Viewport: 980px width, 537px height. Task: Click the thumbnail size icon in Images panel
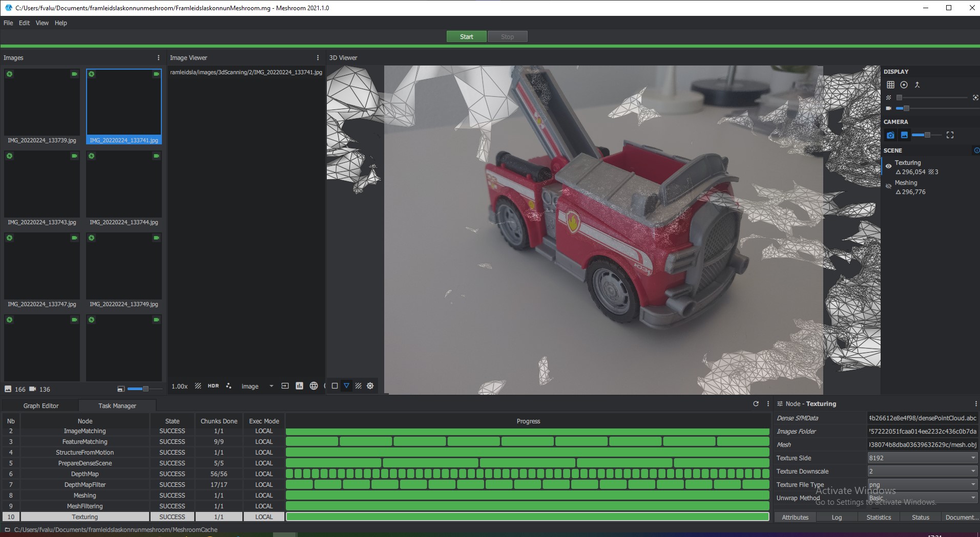(121, 389)
